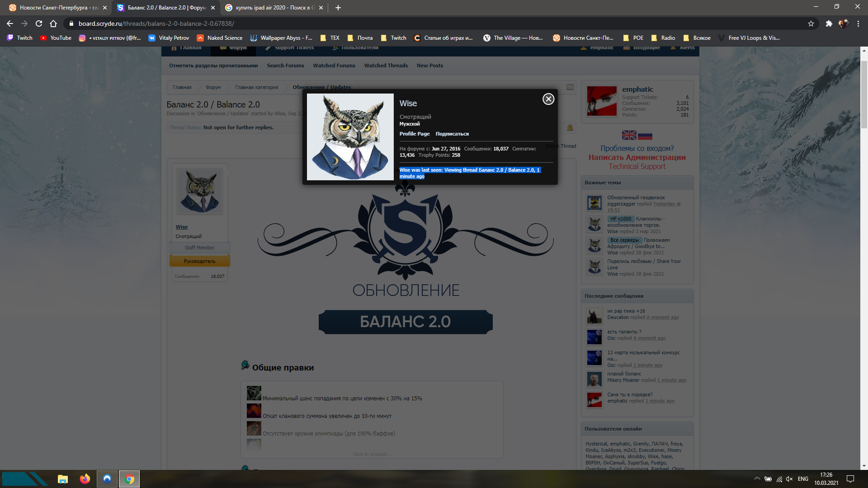Image resolution: width=868 pixels, height=488 pixels.
Task: Click the UK flag language icon
Action: (629, 135)
